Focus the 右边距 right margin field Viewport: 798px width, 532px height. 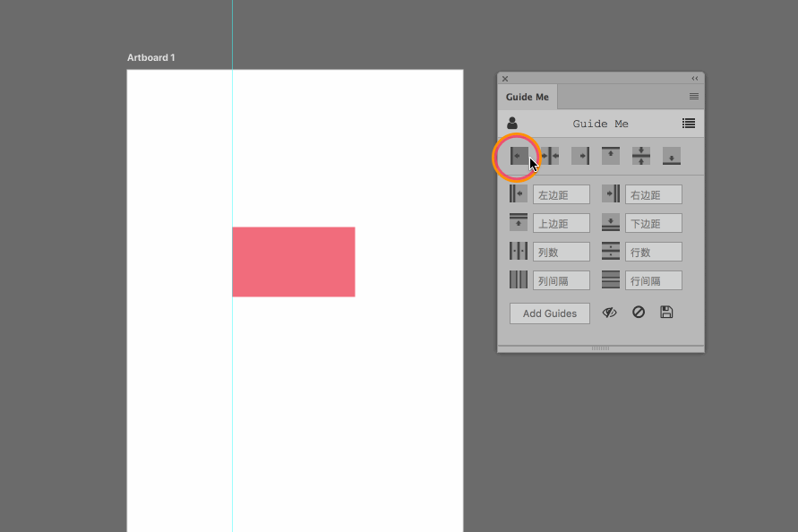(654, 194)
